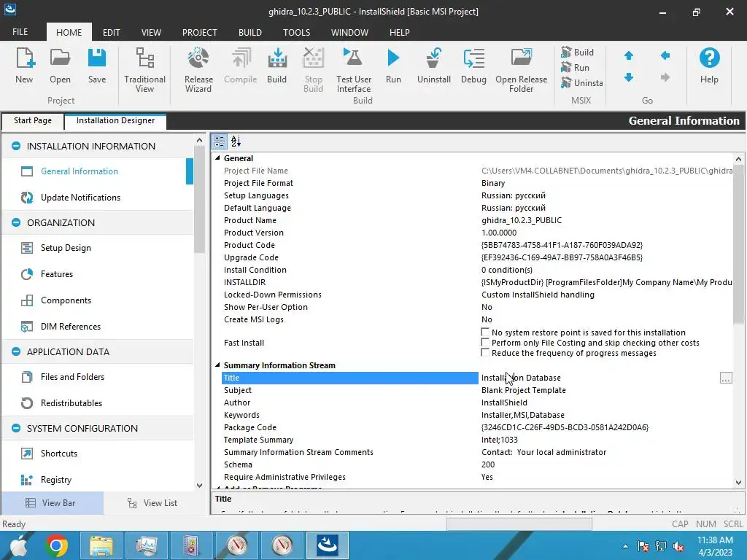Click the Go up arrow
Image resolution: width=747 pixels, height=560 pixels.
[629, 55]
